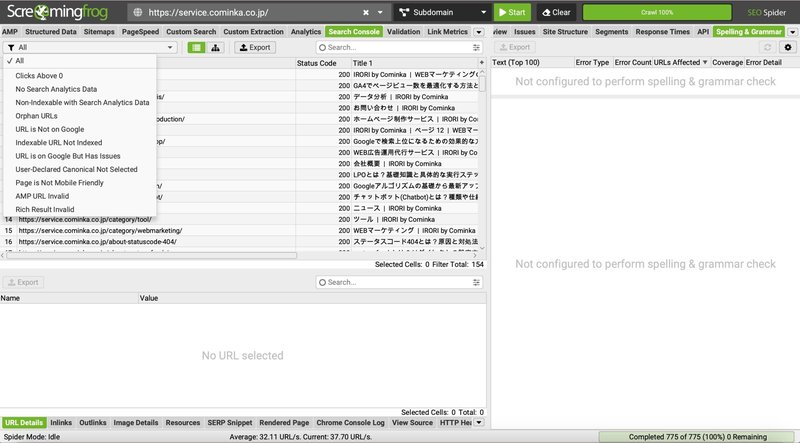Image resolution: width=800 pixels, height=443 pixels.
Task: Start the crawl
Action: pyautogui.click(x=512, y=12)
